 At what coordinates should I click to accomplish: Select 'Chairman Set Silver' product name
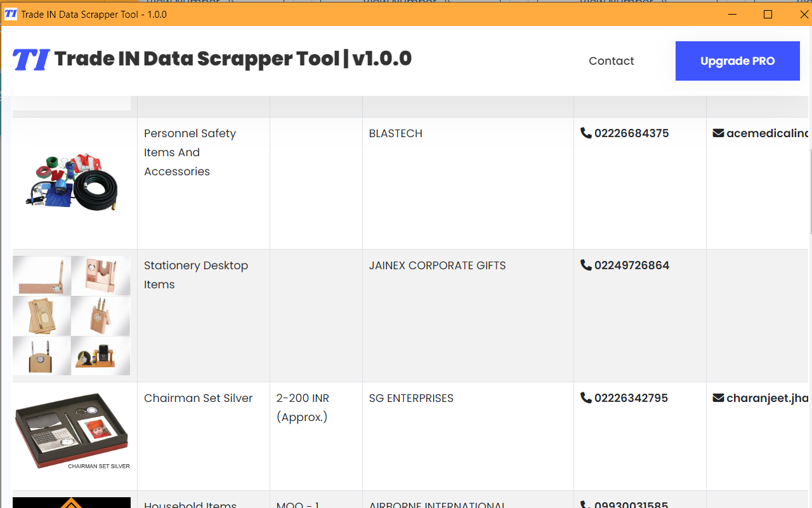pyautogui.click(x=198, y=398)
